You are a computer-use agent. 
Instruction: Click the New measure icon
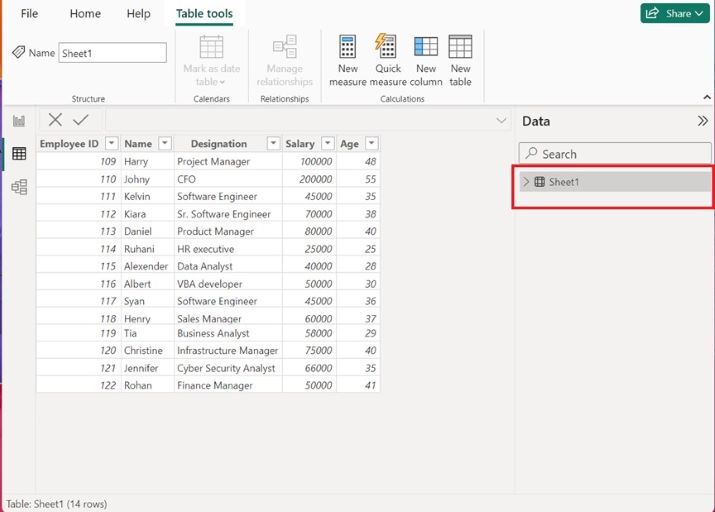(347, 47)
